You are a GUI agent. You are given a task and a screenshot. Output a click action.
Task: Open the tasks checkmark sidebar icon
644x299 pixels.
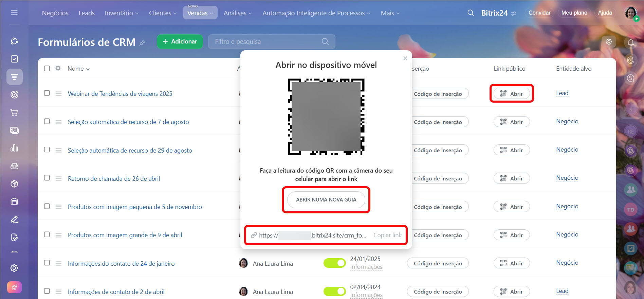click(14, 59)
